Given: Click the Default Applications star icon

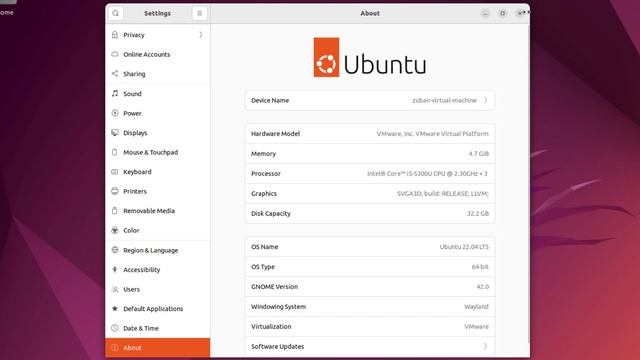Looking at the screenshot, I should point(115,309).
